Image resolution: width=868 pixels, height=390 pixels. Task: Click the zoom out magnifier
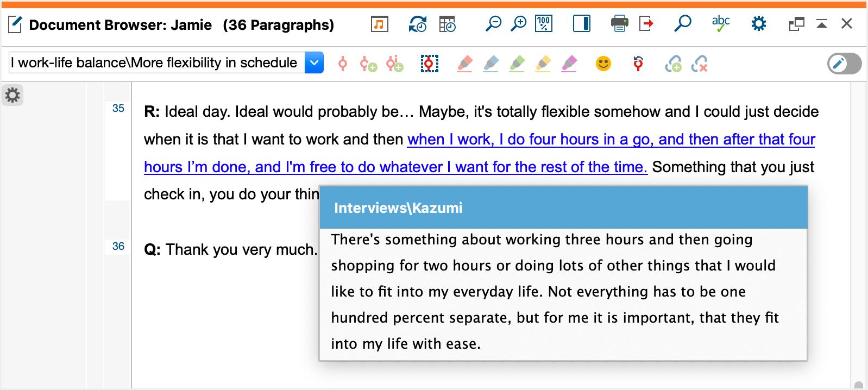(493, 24)
